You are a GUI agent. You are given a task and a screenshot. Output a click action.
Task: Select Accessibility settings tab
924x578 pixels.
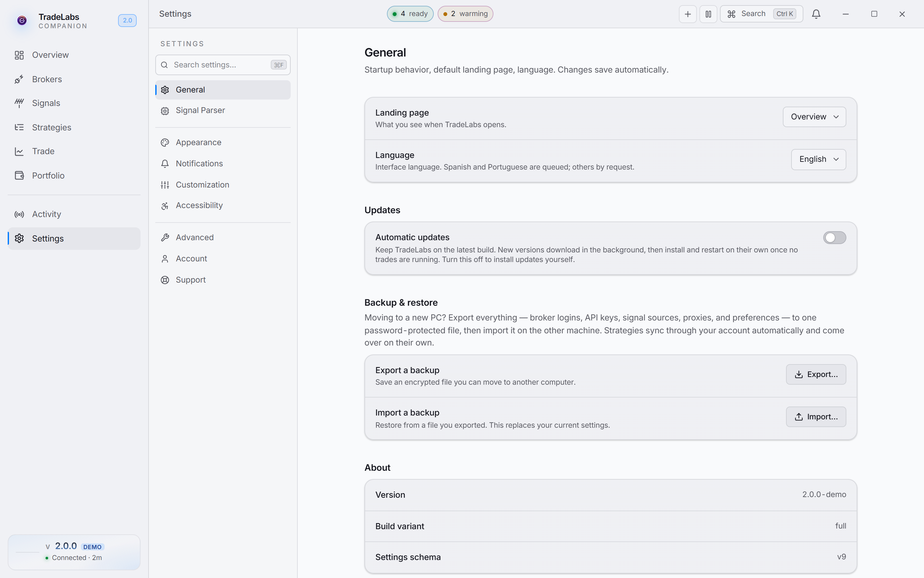click(x=223, y=206)
